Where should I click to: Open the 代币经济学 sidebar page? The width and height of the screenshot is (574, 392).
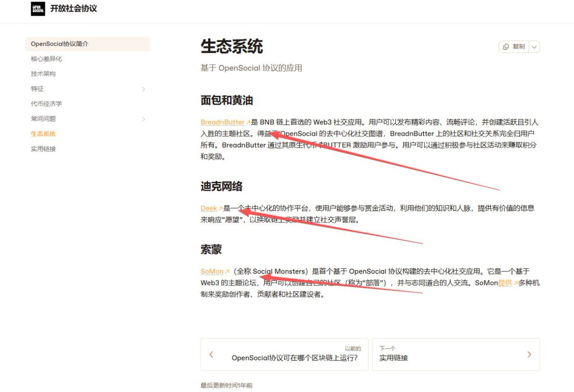[x=46, y=104]
